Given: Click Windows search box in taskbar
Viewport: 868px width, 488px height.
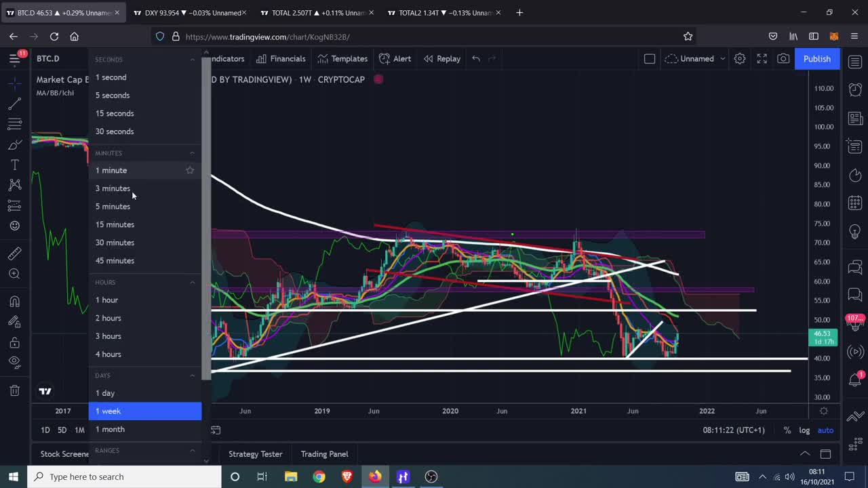Looking at the screenshot, I should coord(125,476).
